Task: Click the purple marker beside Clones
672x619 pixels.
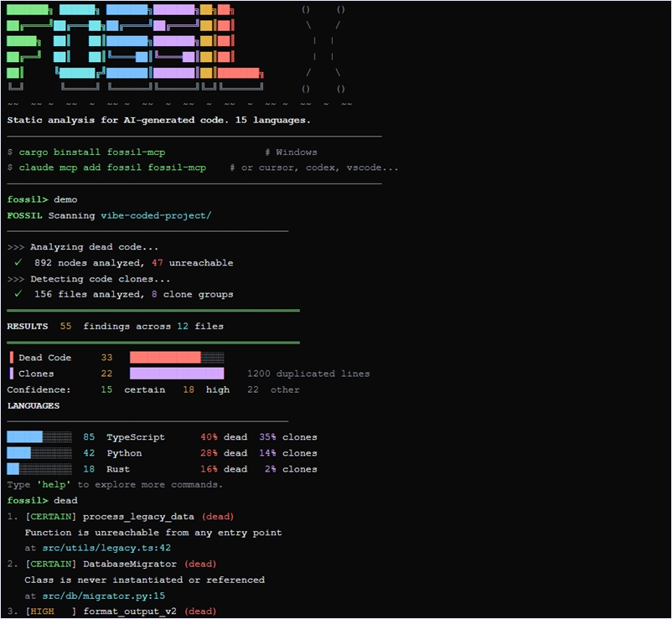Action: pyautogui.click(x=11, y=374)
